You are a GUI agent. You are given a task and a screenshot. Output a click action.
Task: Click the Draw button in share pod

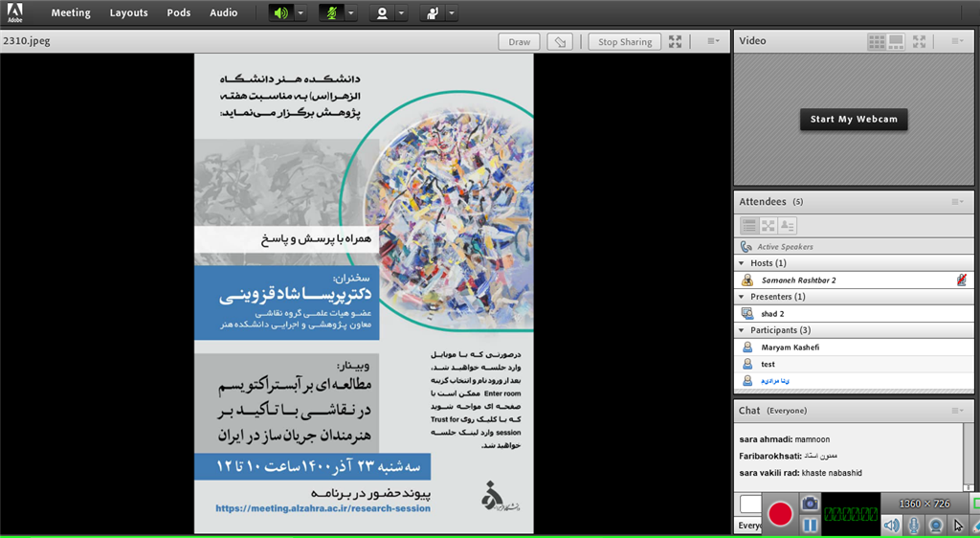[x=520, y=42]
